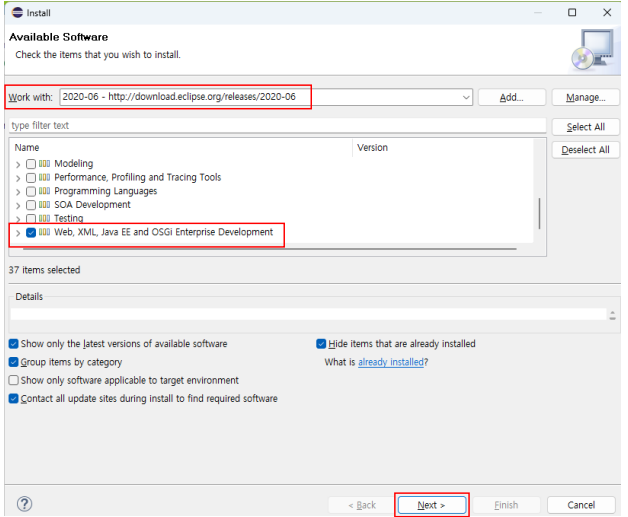The width and height of the screenshot is (628, 517).
Task: Open the already installed link
Action: [x=390, y=362]
